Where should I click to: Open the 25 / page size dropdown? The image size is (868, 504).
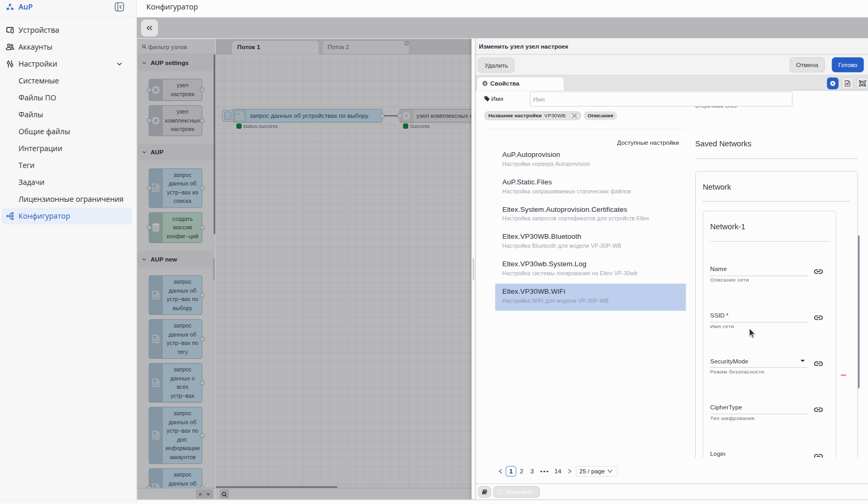(x=596, y=471)
